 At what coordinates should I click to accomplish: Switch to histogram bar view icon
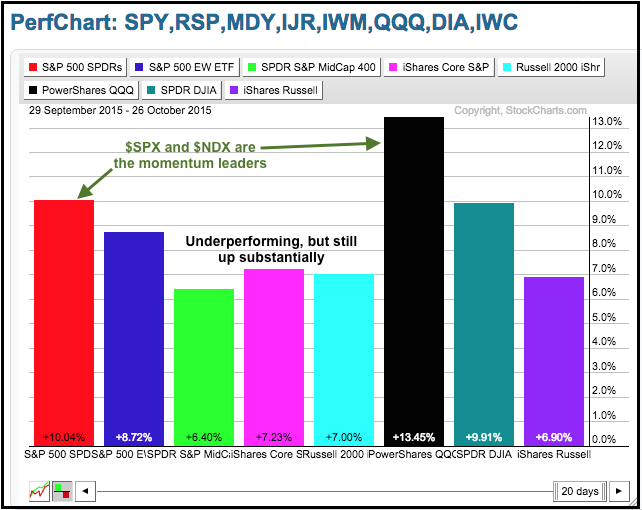coord(62,491)
